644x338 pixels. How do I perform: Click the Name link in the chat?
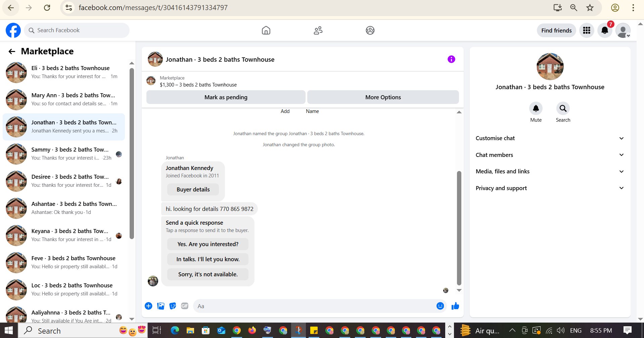[312, 111]
